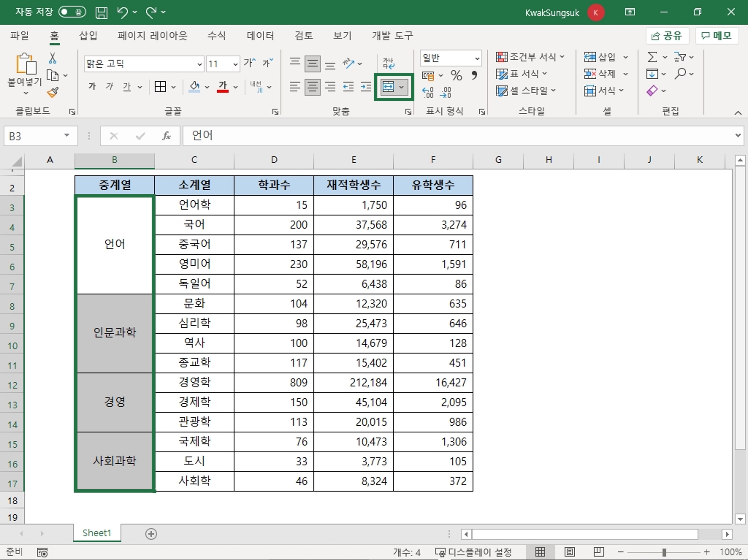This screenshot has width=748, height=560.
Task: Open the 삽입 ribbon tab
Action: 88,35
